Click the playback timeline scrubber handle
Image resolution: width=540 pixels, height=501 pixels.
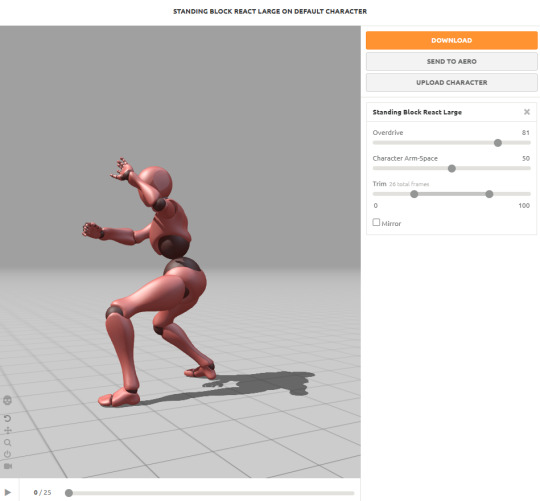[x=69, y=493]
